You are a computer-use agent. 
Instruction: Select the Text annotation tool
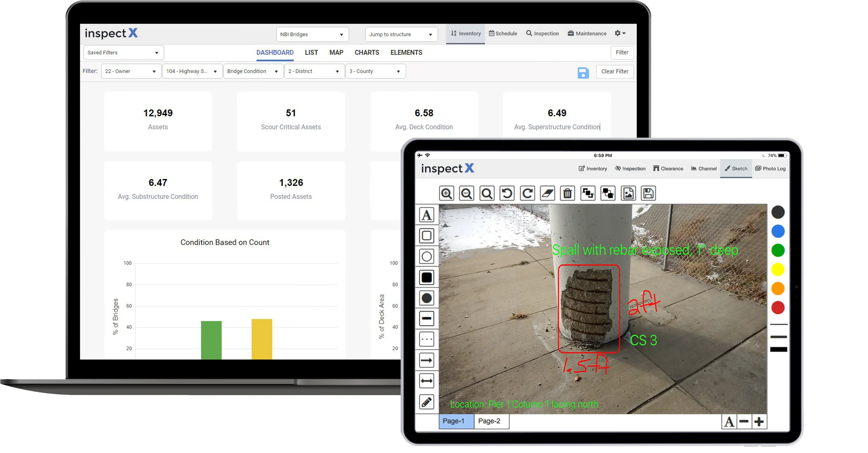click(426, 215)
